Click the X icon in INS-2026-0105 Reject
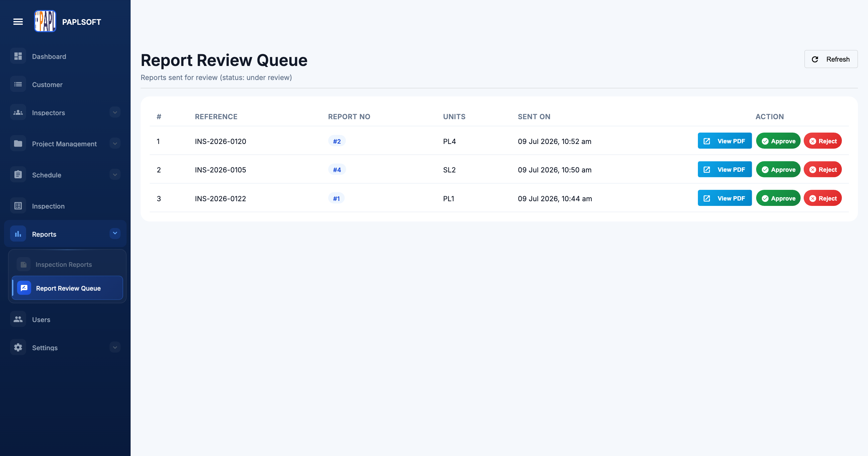This screenshot has height=456, width=868. (x=813, y=170)
